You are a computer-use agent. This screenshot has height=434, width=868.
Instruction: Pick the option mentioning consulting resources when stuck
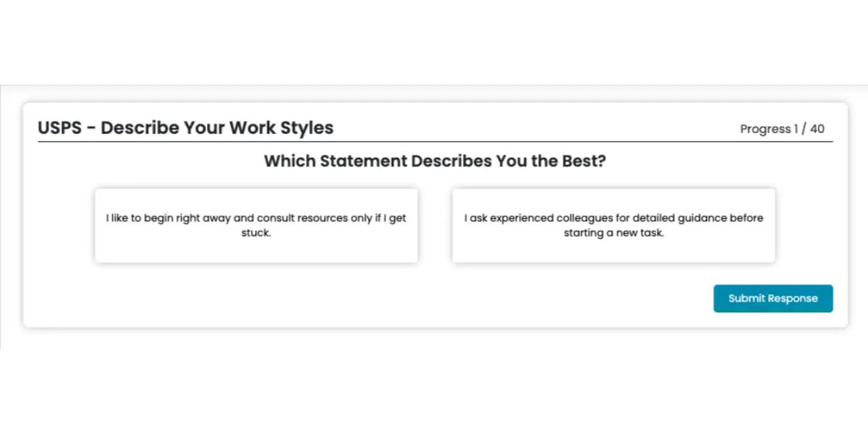(256, 225)
